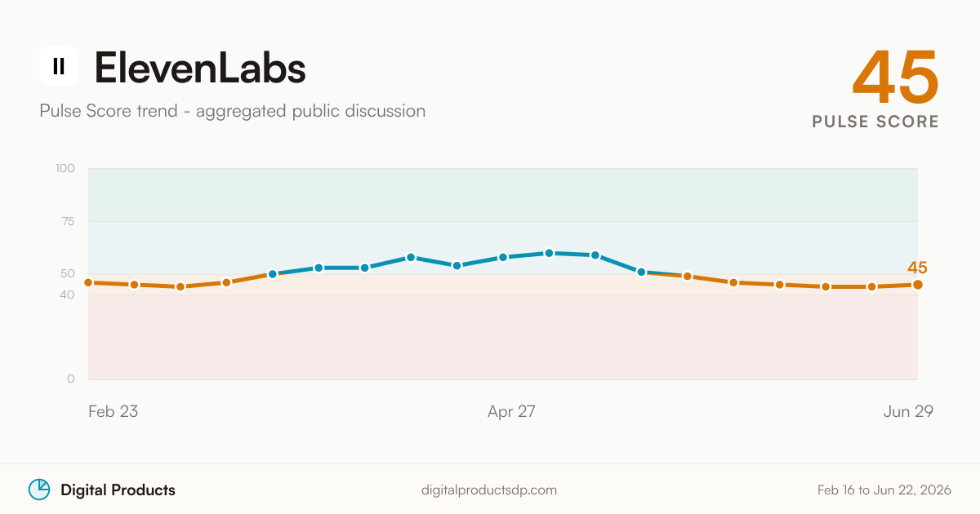
Task: Click the orange 45 label above last point
Action: pyautogui.click(x=917, y=268)
